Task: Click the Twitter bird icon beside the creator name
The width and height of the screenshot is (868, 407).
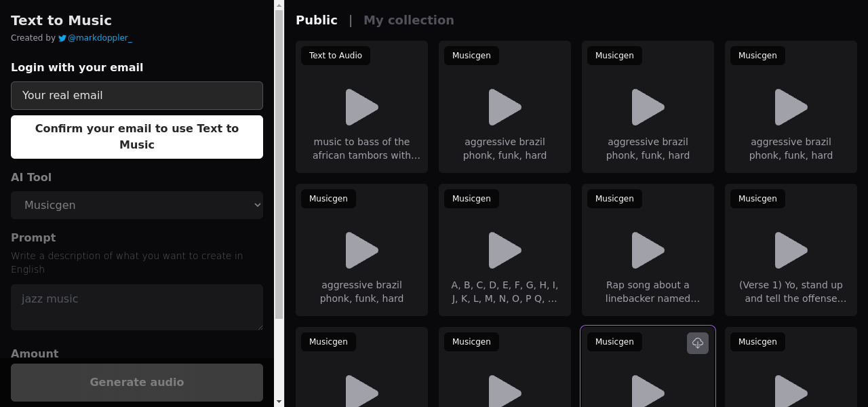Action: (x=62, y=39)
